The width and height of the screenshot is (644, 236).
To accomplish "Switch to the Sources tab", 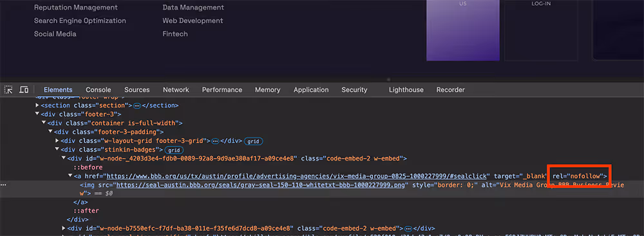I will coord(137,90).
